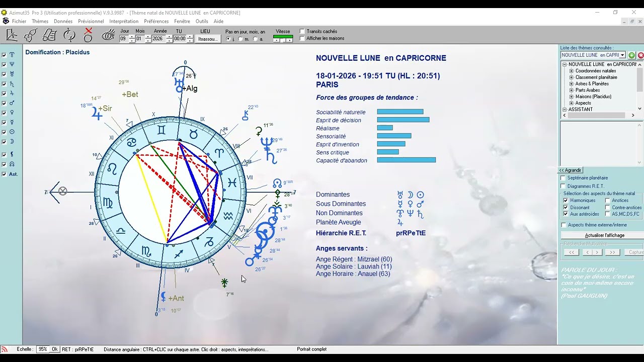Select the 'm.' month step radio button

(x=241, y=39)
